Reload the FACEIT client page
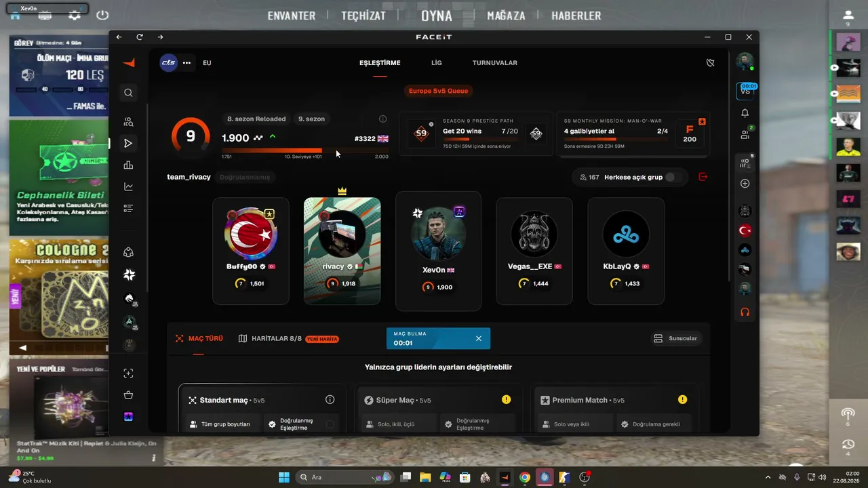Image resolution: width=868 pixels, height=488 pixels. coord(140,37)
